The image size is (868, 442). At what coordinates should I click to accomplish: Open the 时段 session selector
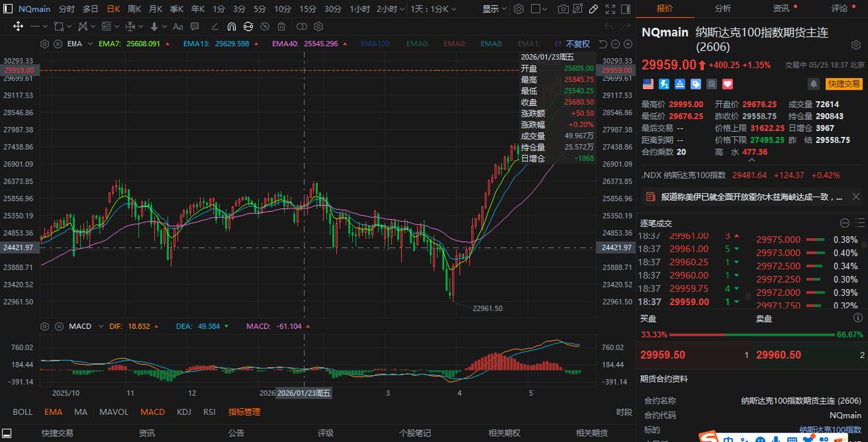tap(624, 411)
